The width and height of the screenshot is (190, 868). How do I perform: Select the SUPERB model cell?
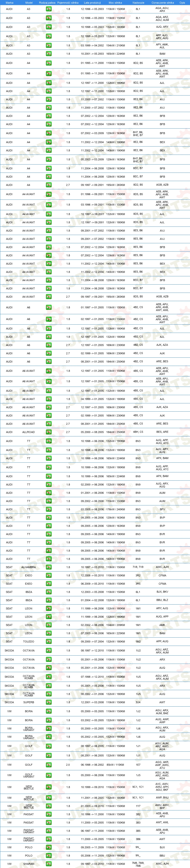(x=29, y=702)
